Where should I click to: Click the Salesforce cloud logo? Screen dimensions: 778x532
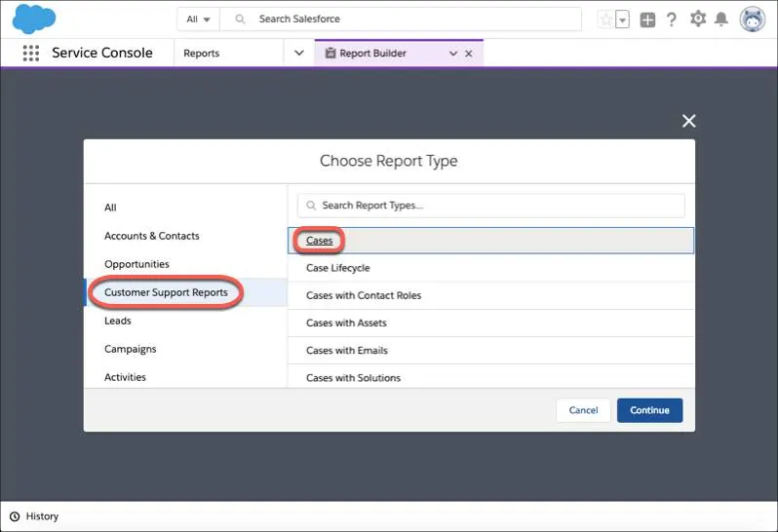point(34,19)
